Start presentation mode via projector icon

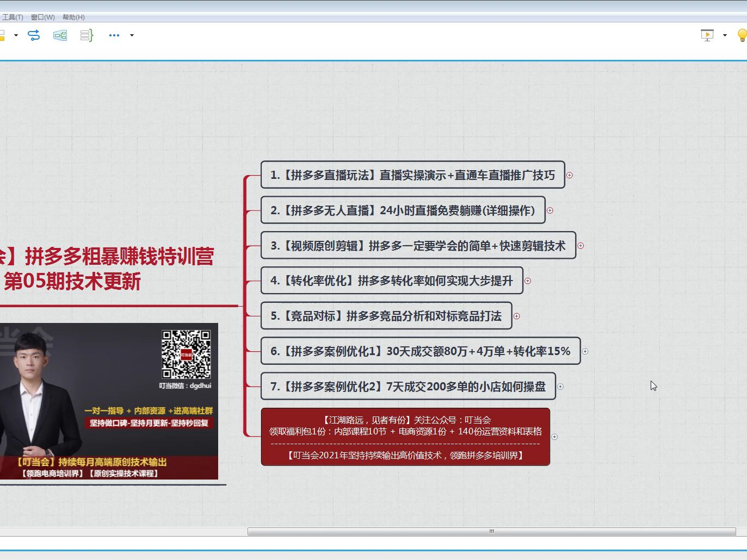(707, 35)
